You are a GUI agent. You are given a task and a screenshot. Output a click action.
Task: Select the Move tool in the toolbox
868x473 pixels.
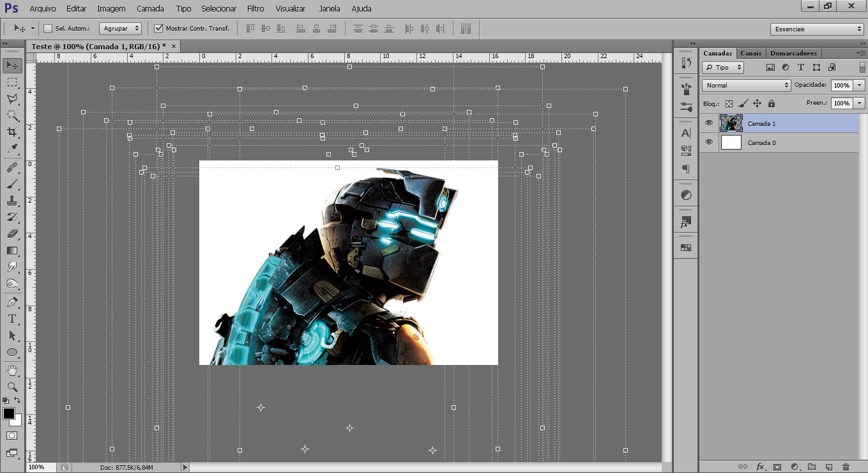[x=12, y=66]
